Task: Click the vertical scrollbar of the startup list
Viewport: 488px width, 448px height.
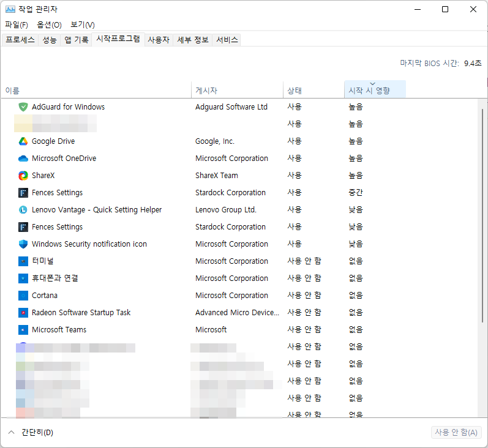Action: pyautogui.click(x=482, y=215)
